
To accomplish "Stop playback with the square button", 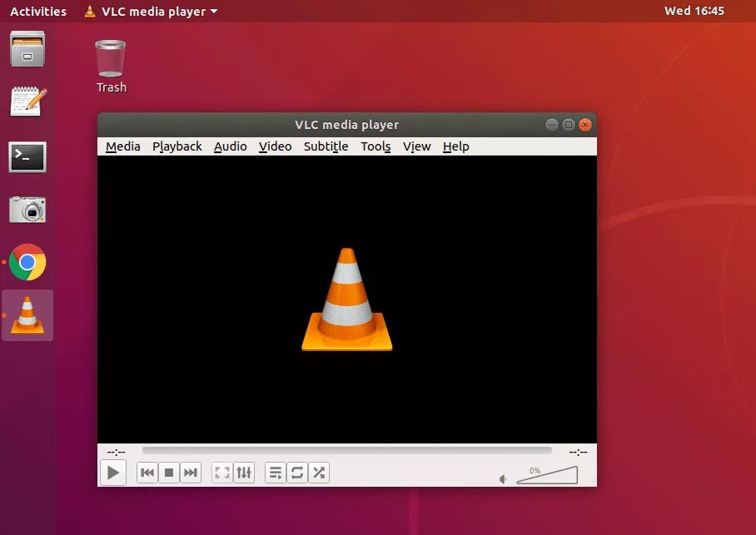I will coord(169,473).
